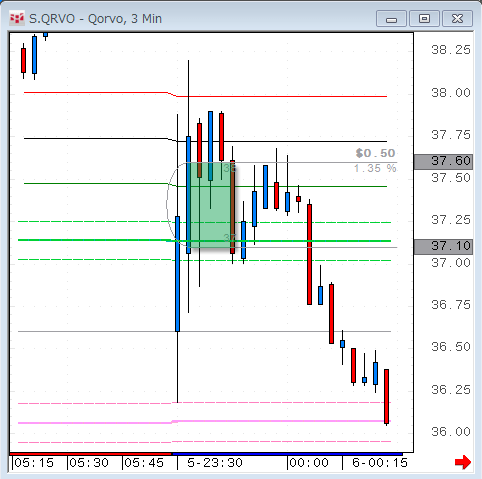Click the 38.00 price axis label
The image size is (482, 479).
tap(451, 93)
